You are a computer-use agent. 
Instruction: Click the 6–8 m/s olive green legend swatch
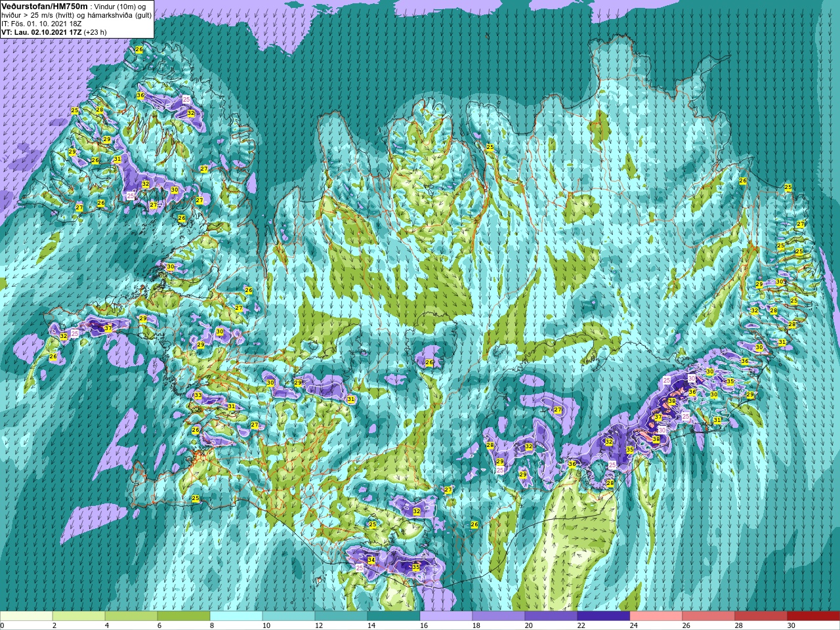(x=184, y=616)
